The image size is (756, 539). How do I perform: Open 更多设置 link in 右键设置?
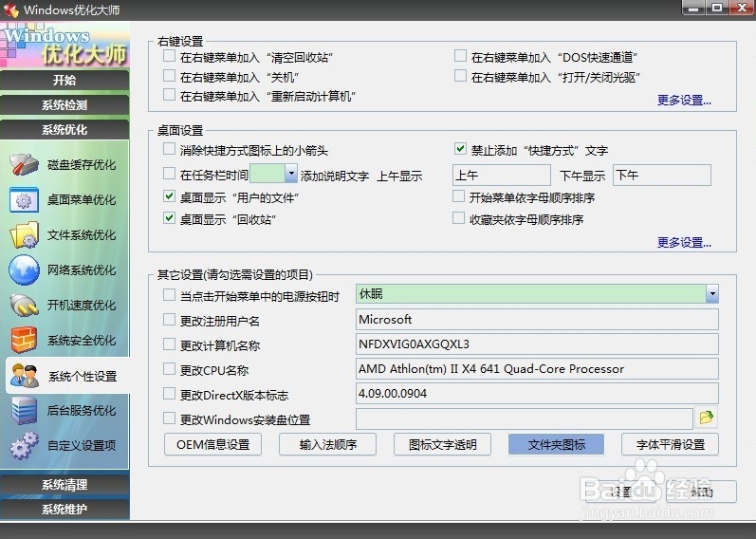(x=684, y=101)
